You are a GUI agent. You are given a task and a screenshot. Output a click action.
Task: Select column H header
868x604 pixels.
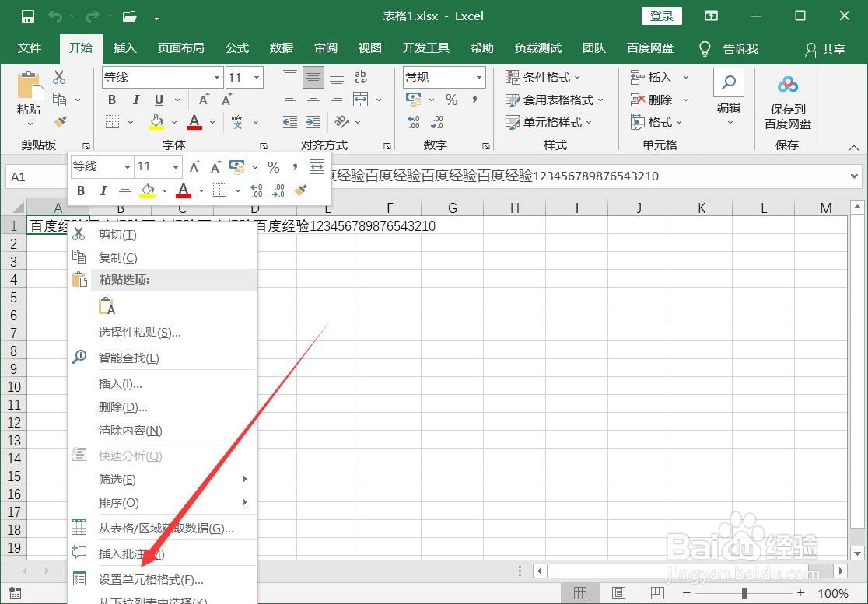click(x=514, y=208)
